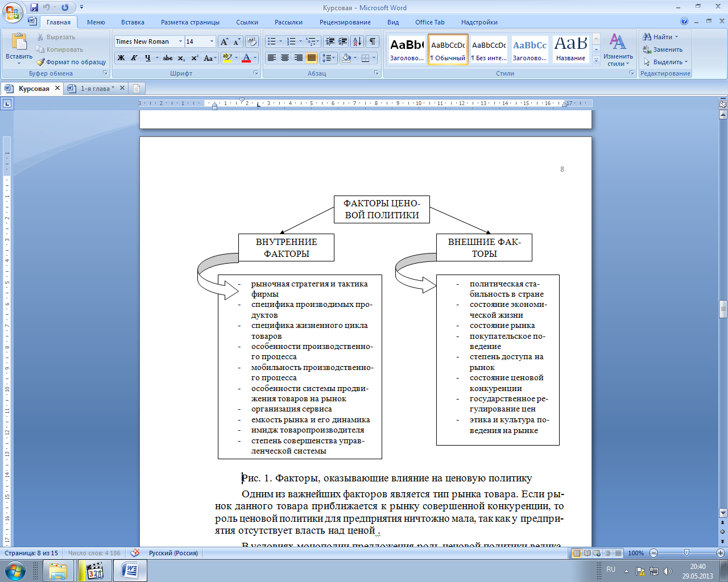This screenshot has width=728, height=582.
Task: Switch to Web Layout view
Action: pos(597,553)
